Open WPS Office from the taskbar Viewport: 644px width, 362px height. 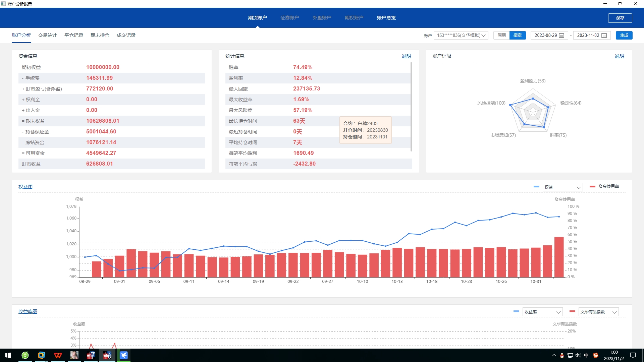click(58, 355)
